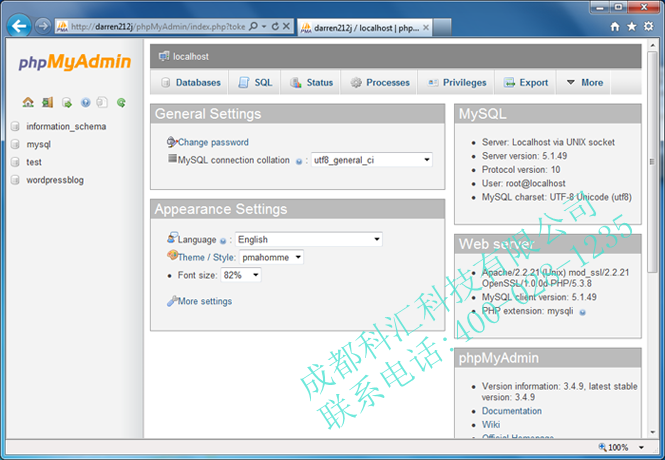Switch to the Databases tab
This screenshot has height=460, width=665.
tap(190, 82)
